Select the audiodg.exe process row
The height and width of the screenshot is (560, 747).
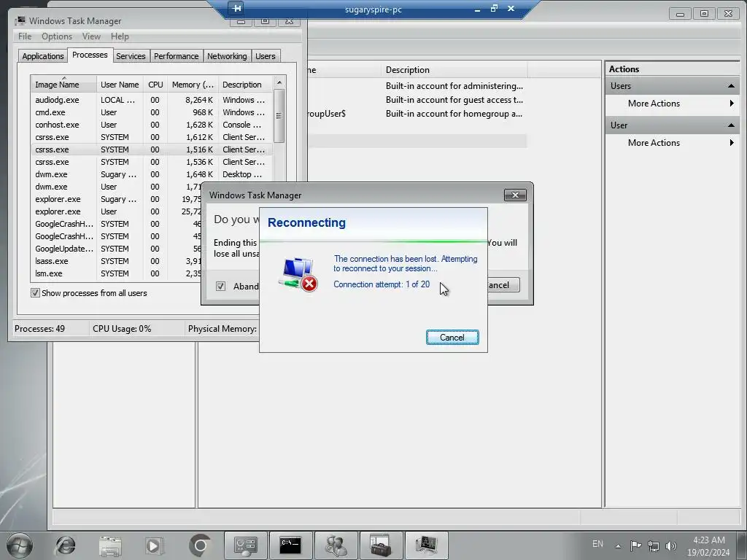(x=152, y=100)
